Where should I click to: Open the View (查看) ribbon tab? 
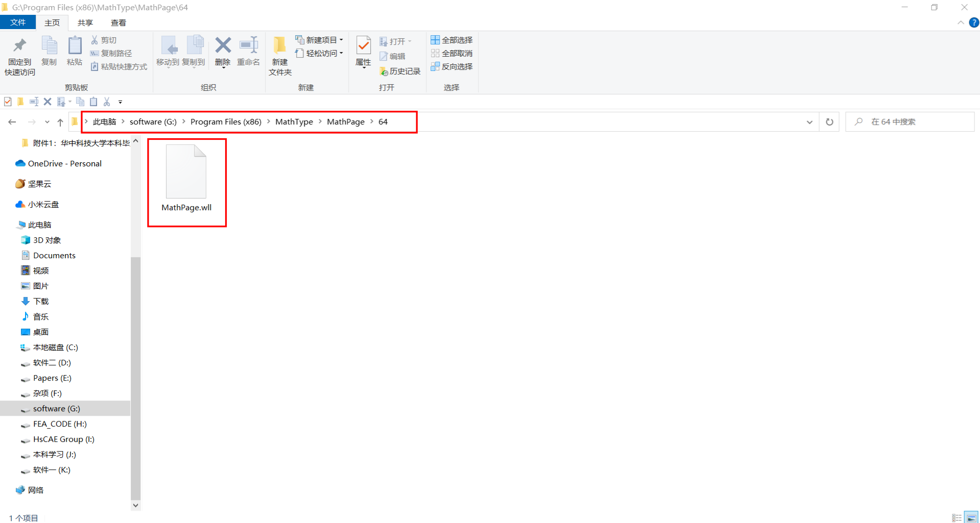[x=118, y=22]
